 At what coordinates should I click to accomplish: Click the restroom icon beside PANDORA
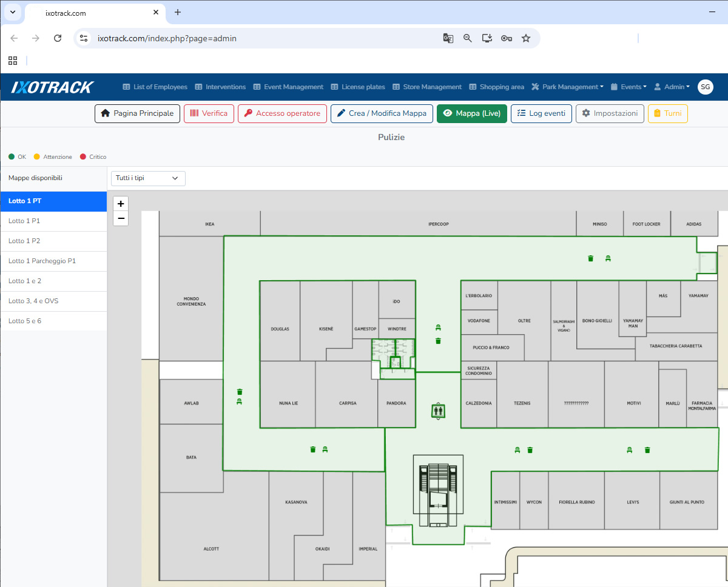click(x=438, y=411)
